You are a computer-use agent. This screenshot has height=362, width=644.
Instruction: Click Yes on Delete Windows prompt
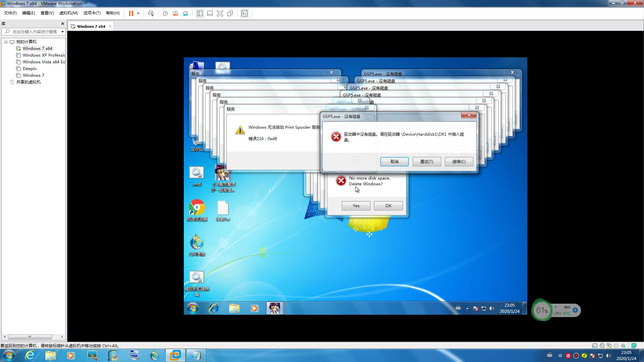(356, 206)
